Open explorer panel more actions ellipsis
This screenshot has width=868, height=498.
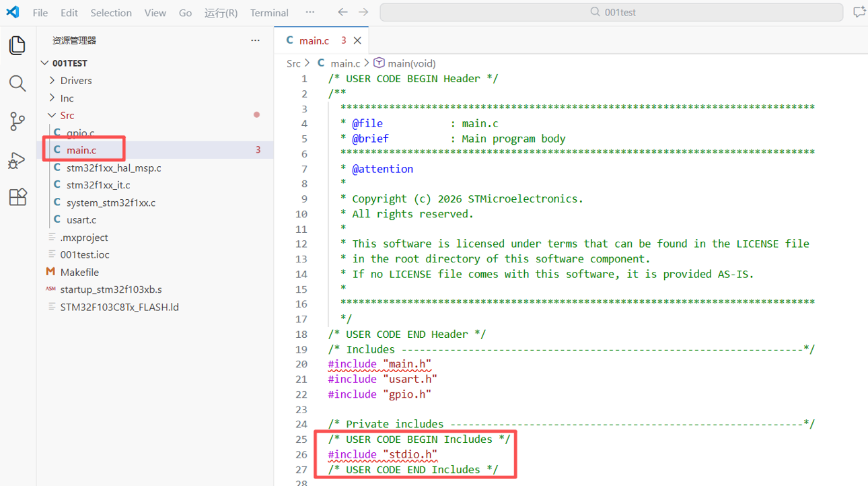click(255, 40)
